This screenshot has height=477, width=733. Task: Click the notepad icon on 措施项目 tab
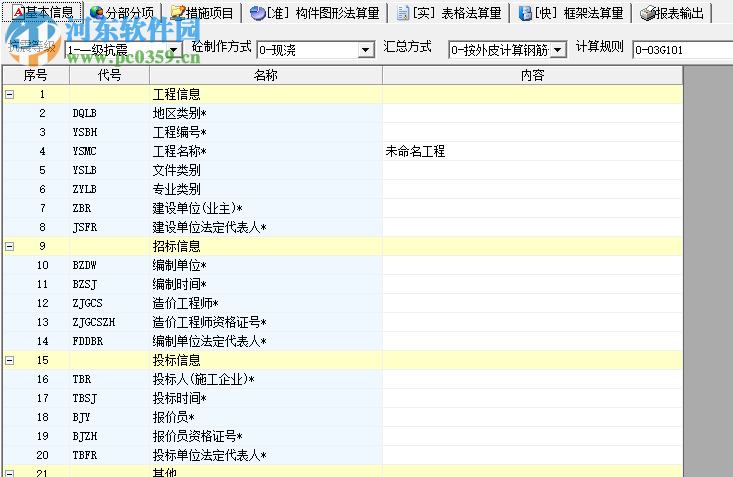(177, 13)
